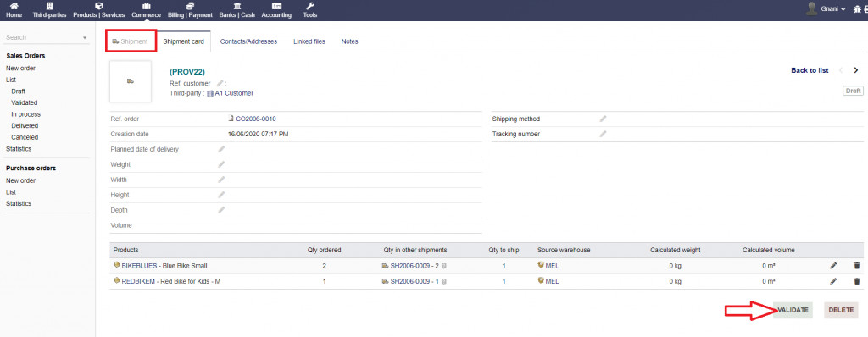The image size is (868, 337).
Task: Delete the BIKEBLUES line trash icon
Action: coord(857,266)
